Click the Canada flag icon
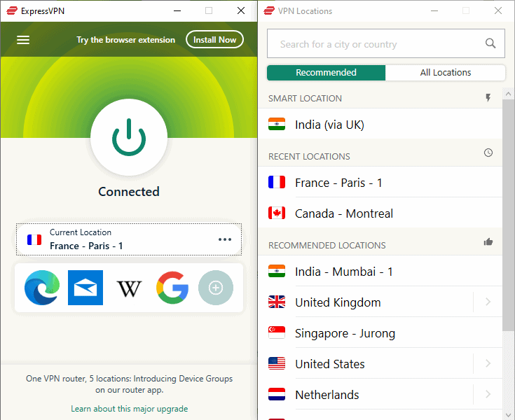Screen dimensions: 515x420 point(277,213)
